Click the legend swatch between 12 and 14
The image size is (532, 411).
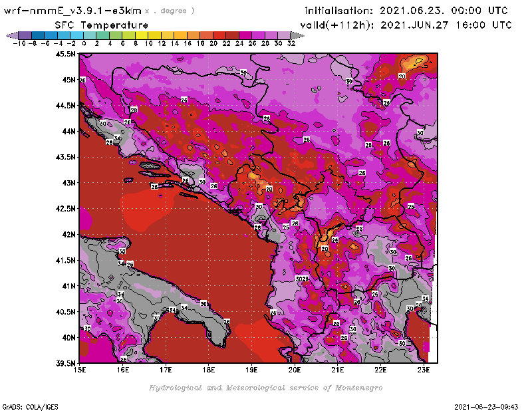coord(168,35)
